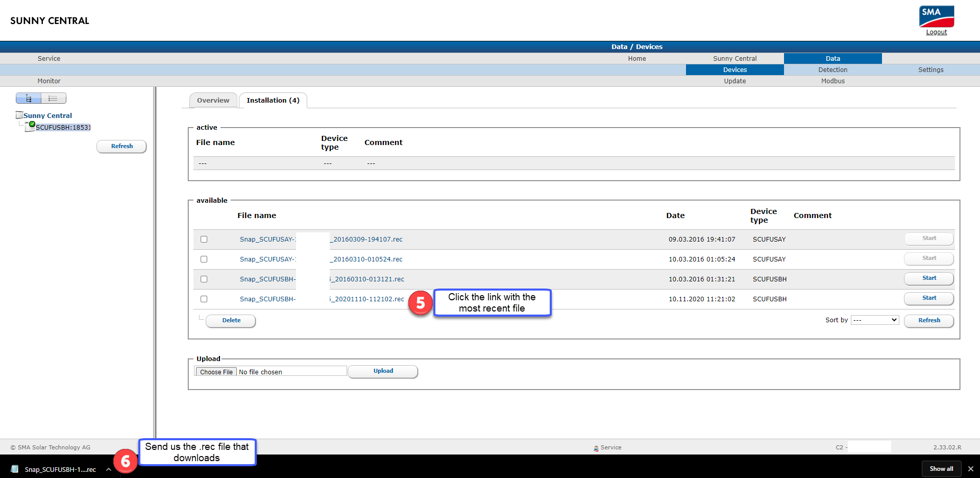The image size is (980, 478).
Task: Open downloaded Snap_SCUFUSBH-1....rec item
Action: 60,469
